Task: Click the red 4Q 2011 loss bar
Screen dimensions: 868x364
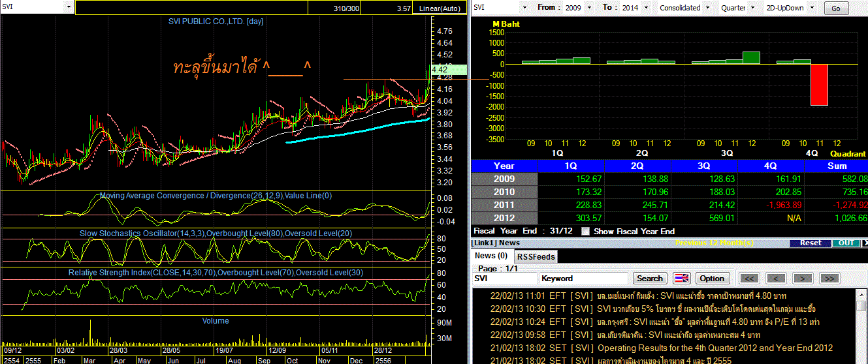Action: click(819, 85)
